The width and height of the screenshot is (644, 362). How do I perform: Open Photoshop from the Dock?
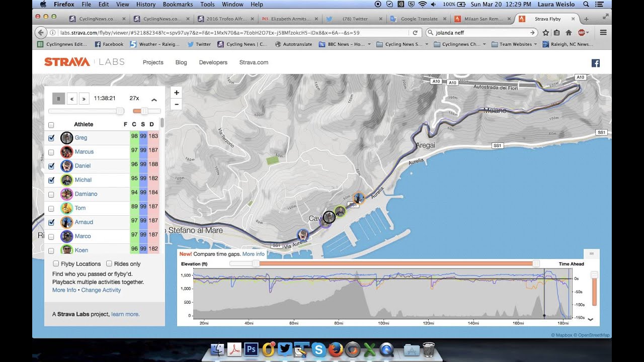pyautogui.click(x=251, y=349)
